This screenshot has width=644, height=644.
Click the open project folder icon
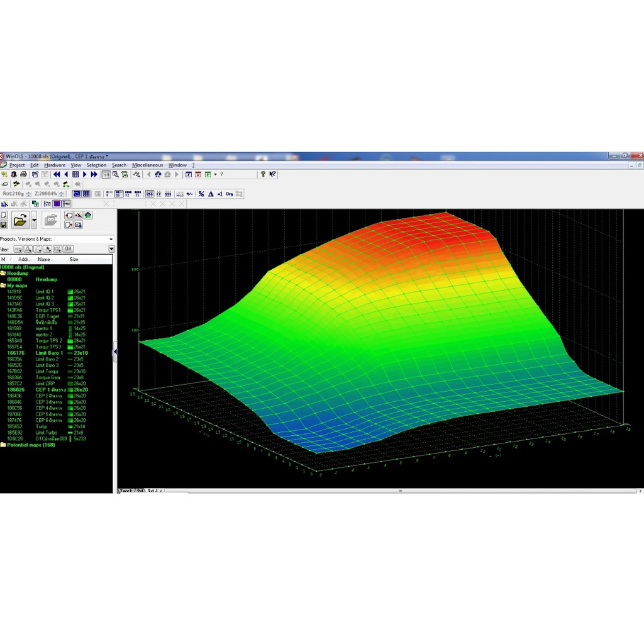coord(20,220)
